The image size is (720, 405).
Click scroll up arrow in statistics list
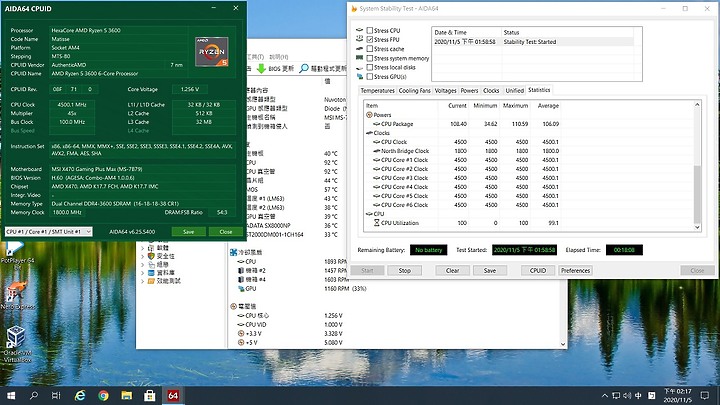pyautogui.click(x=697, y=105)
